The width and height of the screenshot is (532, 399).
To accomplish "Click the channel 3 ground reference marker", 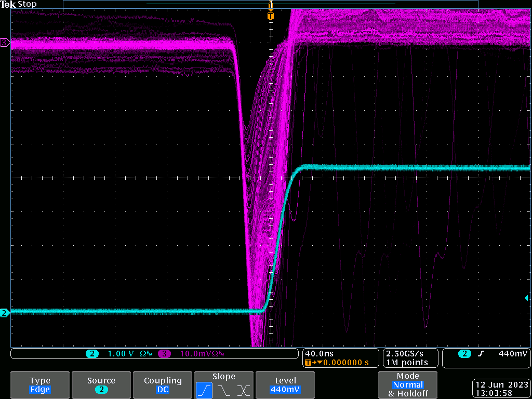I will pos(5,42).
